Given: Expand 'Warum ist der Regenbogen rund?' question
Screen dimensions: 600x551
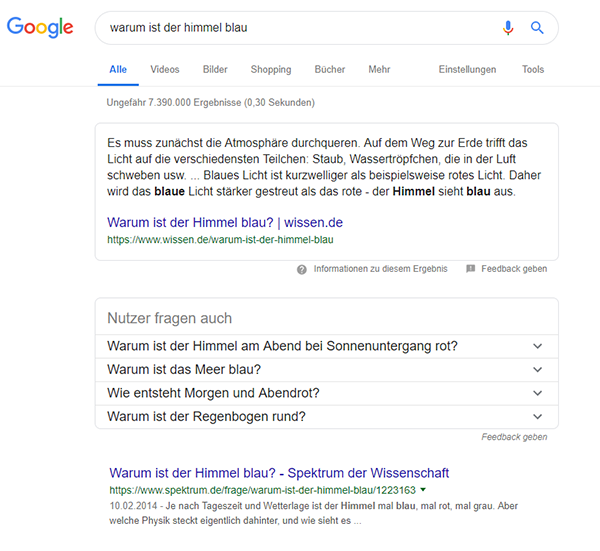Looking at the screenshot, I should (x=326, y=416).
